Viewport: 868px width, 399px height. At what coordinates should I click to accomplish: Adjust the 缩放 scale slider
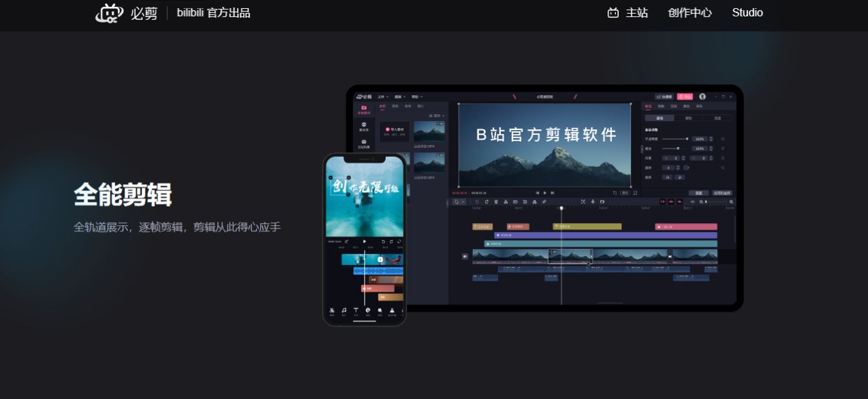click(x=675, y=149)
